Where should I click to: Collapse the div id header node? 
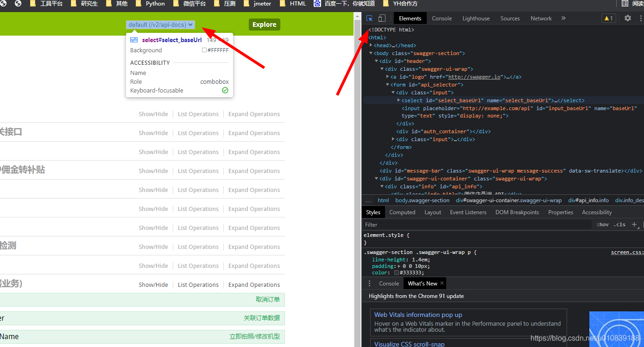point(377,61)
